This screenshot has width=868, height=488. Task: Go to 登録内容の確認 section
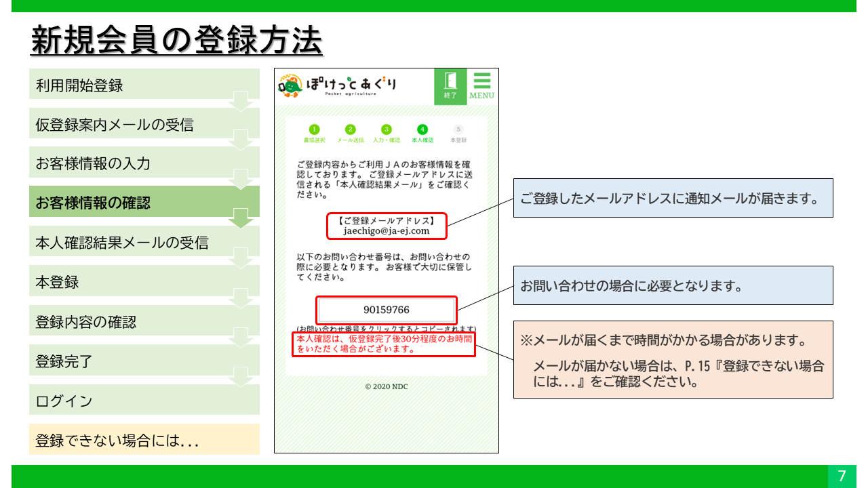[x=144, y=321]
